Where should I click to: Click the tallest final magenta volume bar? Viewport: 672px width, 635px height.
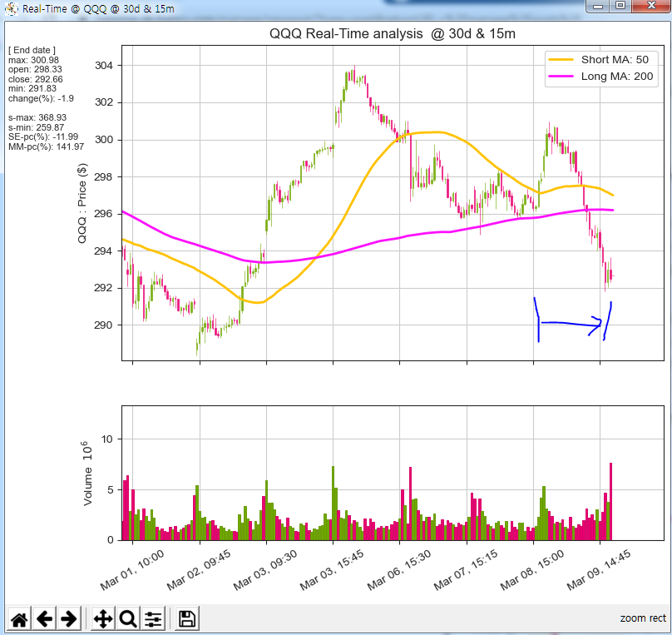pos(610,501)
